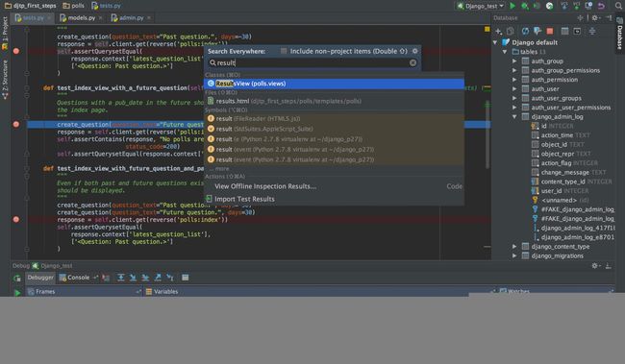
Task: Open the database console icon
Action: pyautogui.click(x=577, y=31)
